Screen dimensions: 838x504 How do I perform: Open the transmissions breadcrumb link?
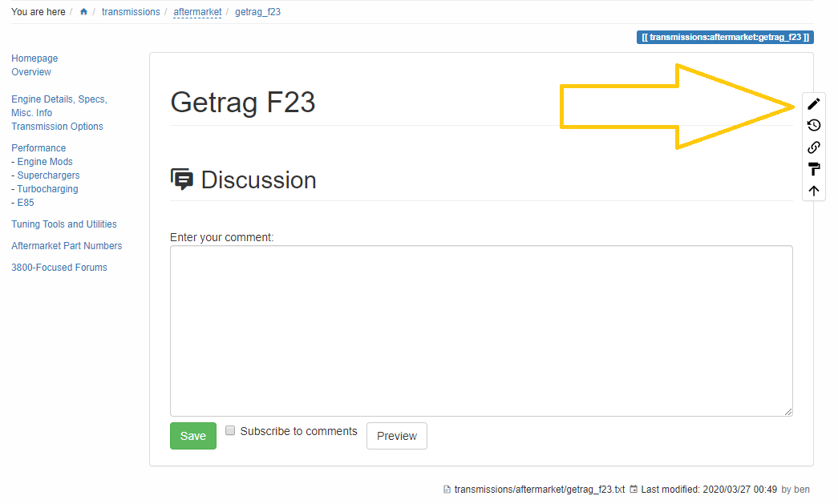(131, 12)
